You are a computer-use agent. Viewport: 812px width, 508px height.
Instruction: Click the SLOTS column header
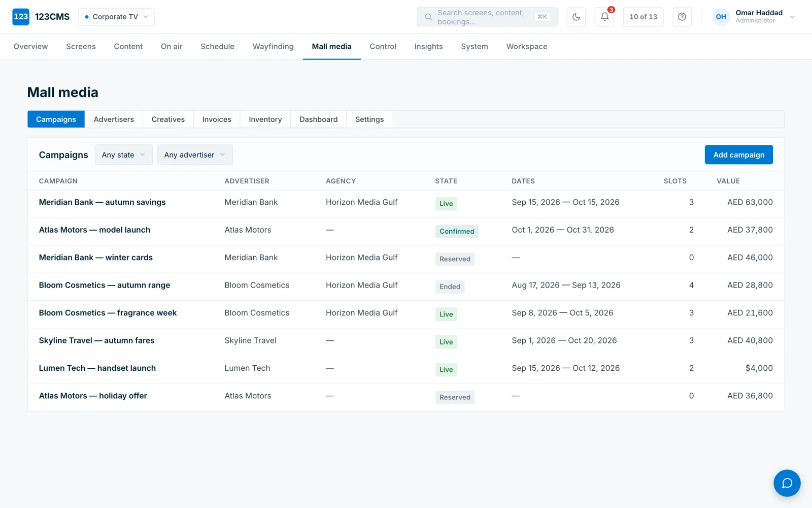(675, 181)
